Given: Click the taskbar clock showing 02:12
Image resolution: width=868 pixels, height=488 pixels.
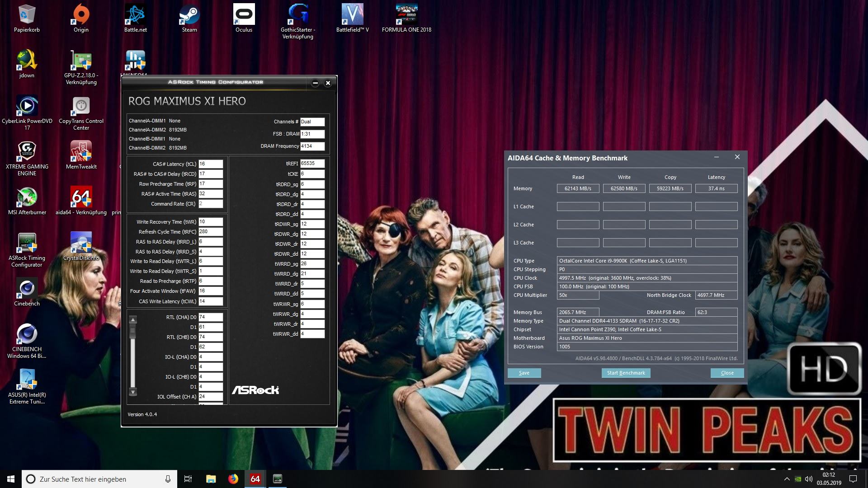Looking at the screenshot, I should point(829,479).
